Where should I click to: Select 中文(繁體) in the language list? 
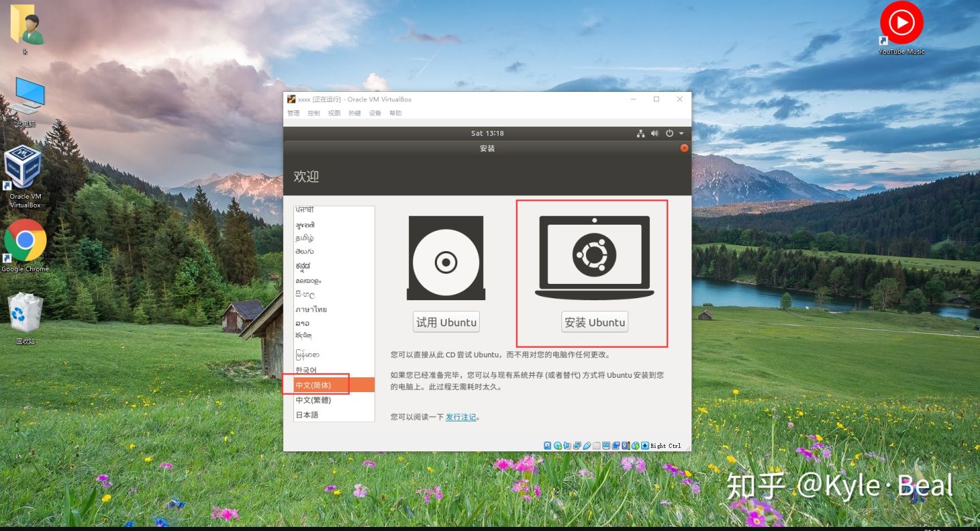313,400
